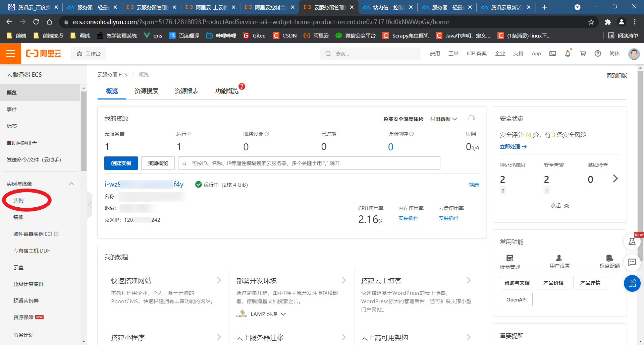This screenshot has height=345, width=644.
Task: Switch to the 功能概览 tab
Action: pyautogui.click(x=227, y=91)
